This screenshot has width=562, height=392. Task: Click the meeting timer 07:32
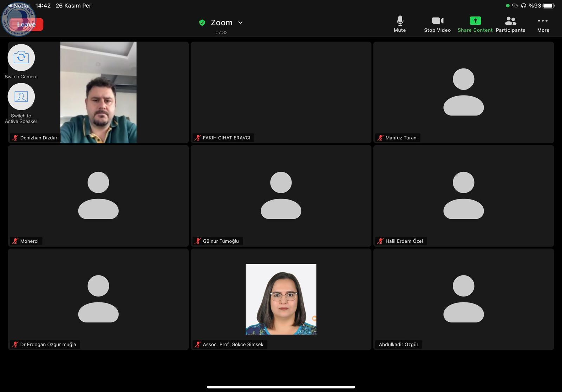[221, 32]
